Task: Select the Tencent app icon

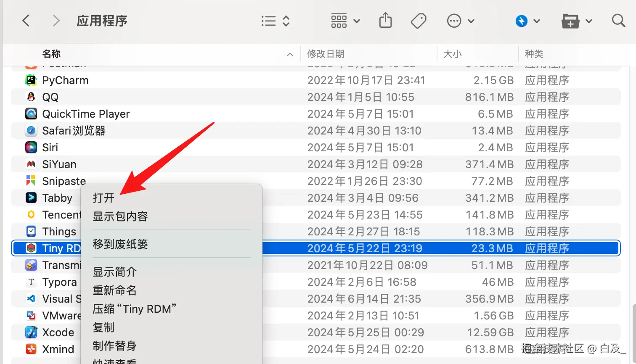Action: [31, 214]
